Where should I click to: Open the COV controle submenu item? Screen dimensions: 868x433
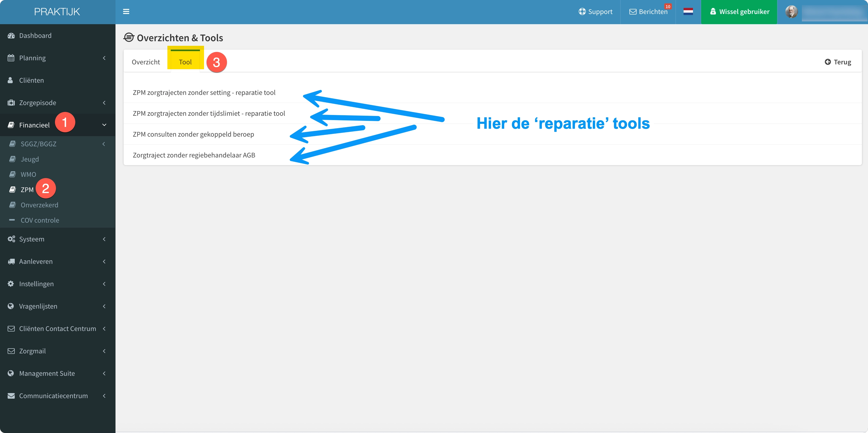click(57, 220)
